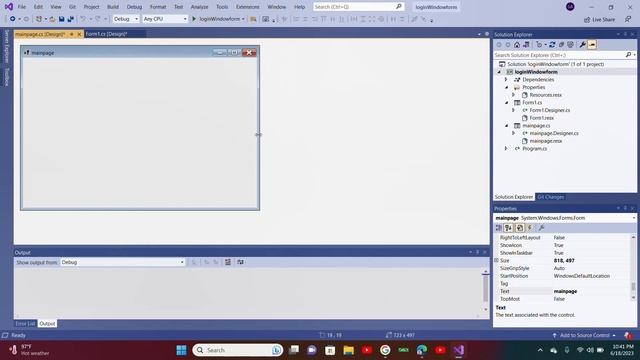This screenshot has height=360, width=640.
Task: Click Collapse All icon in Solution Explorer
Action: 561,44
